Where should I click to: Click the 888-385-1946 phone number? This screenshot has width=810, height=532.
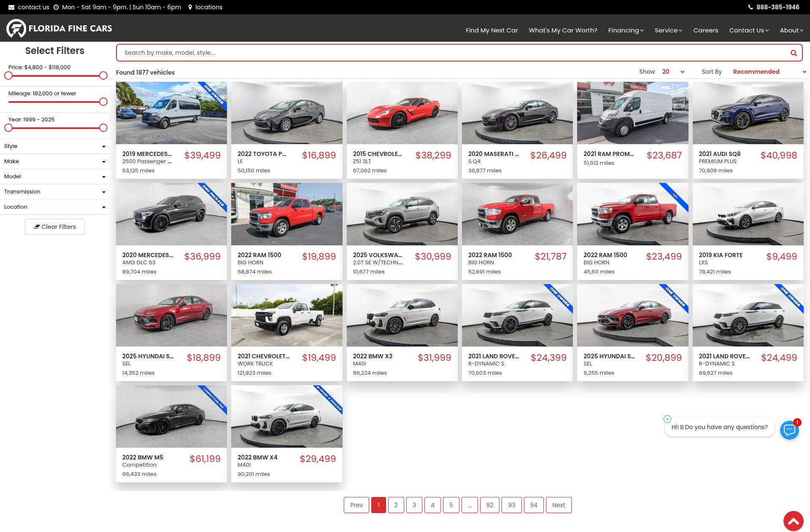[x=778, y=7]
